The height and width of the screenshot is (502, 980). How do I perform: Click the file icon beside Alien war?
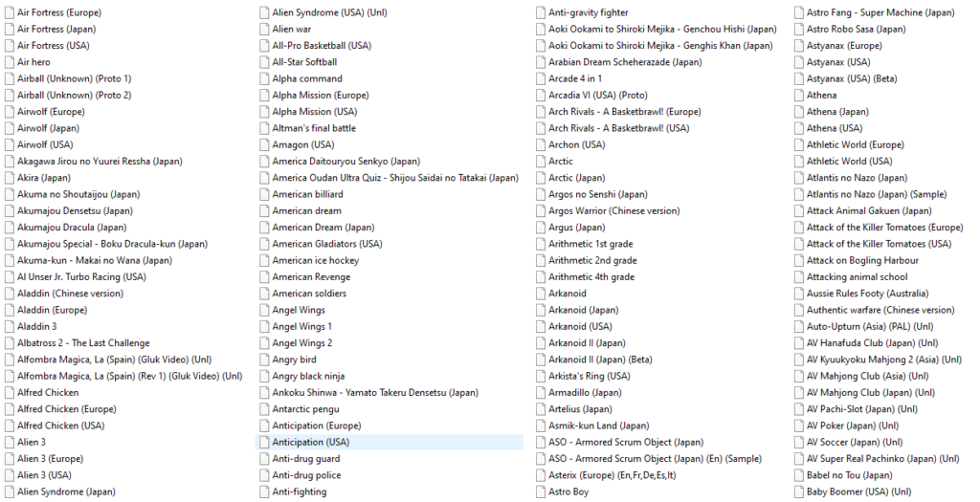point(264,30)
